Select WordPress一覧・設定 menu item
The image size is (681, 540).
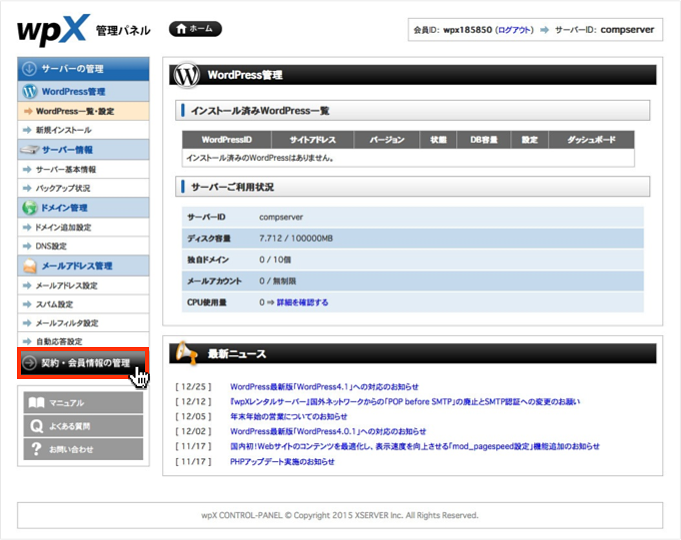point(83,111)
